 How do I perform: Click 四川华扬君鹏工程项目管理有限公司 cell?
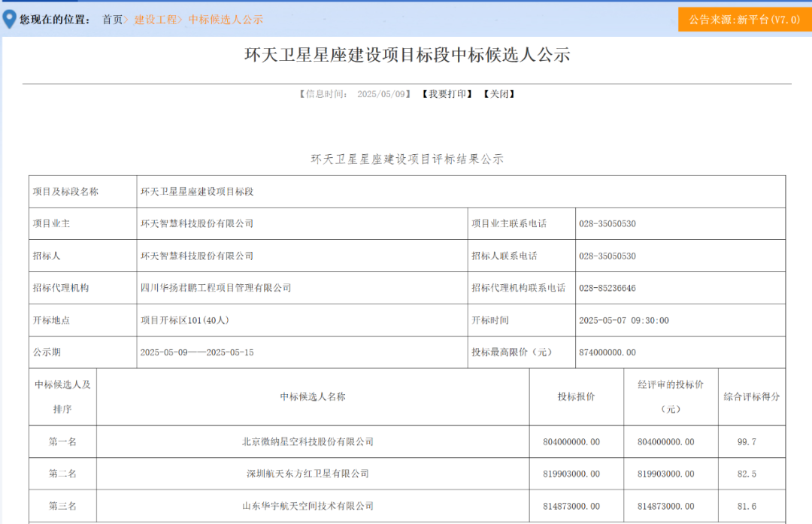(x=302, y=288)
